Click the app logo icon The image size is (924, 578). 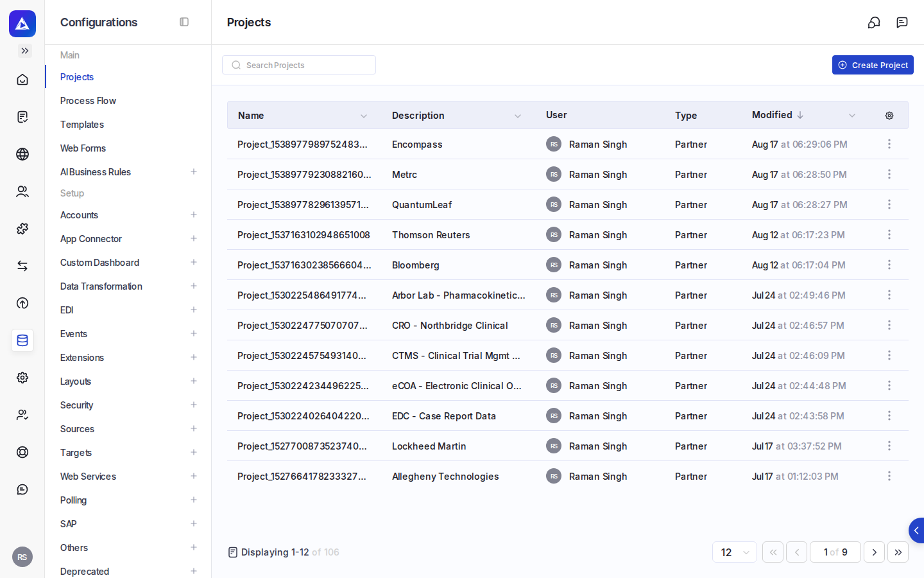pos(22,24)
